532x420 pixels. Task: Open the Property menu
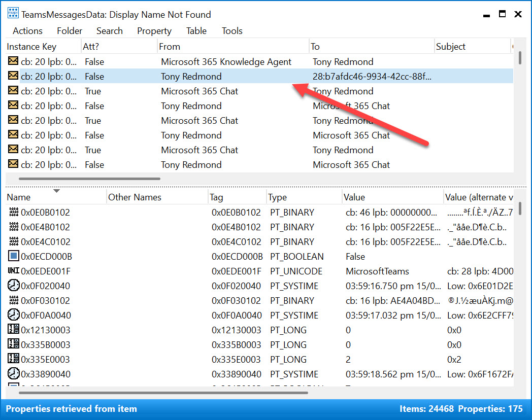click(x=154, y=31)
